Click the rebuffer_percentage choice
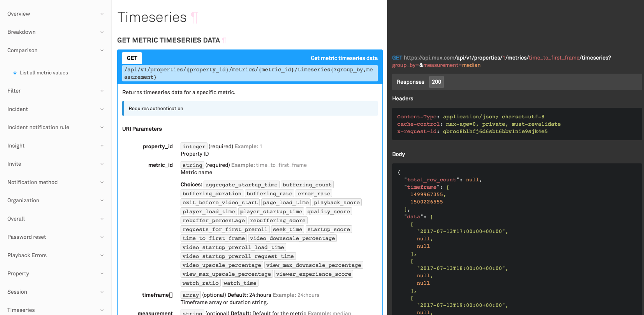Image resolution: width=644 pixels, height=315 pixels. (213, 220)
